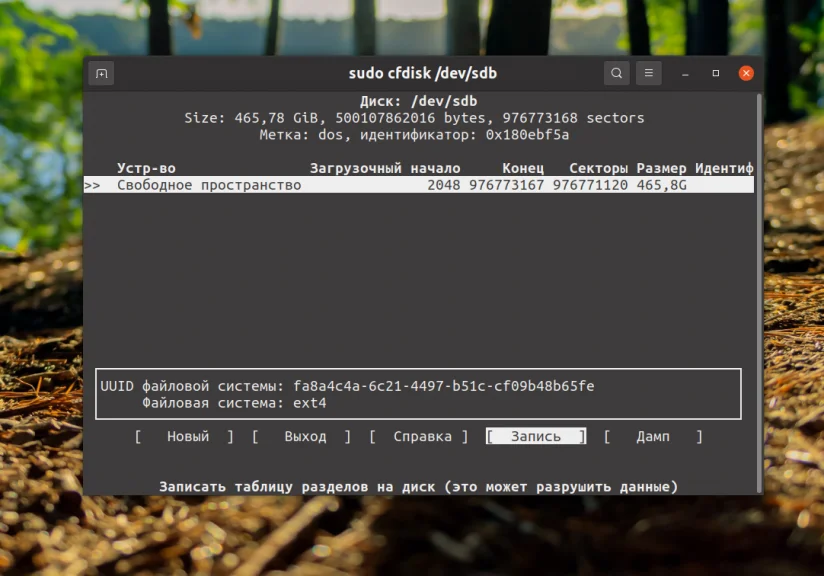Activate the highlighted Запись command
The width and height of the screenshot is (824, 576).
(536, 436)
